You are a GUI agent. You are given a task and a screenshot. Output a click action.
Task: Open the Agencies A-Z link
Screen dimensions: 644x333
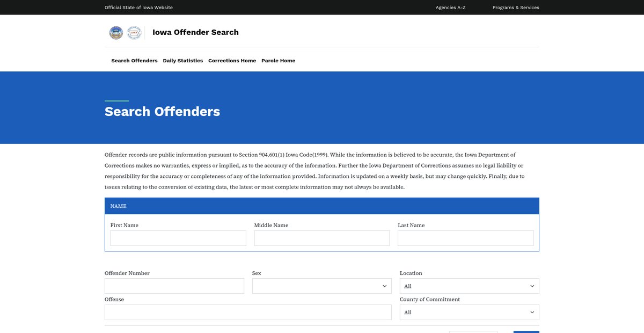click(x=450, y=8)
